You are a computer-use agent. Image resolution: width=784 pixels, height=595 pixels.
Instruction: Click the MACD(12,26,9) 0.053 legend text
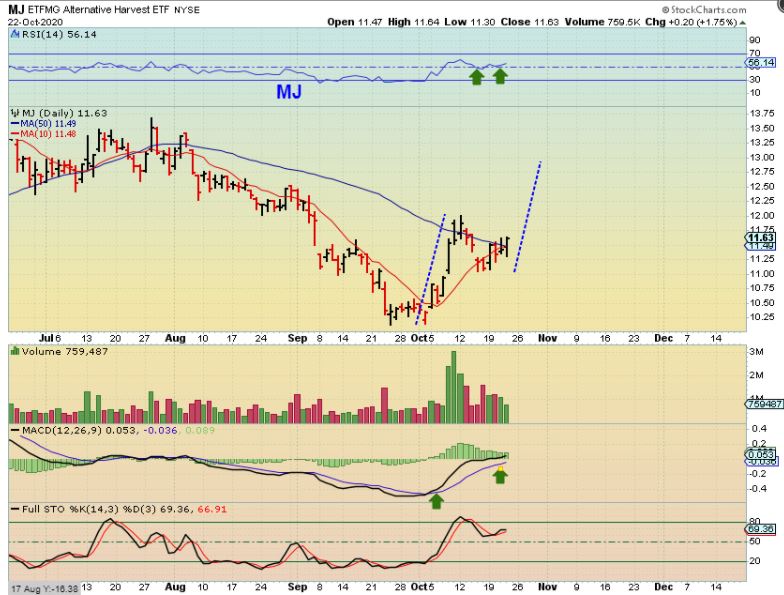(x=79, y=430)
